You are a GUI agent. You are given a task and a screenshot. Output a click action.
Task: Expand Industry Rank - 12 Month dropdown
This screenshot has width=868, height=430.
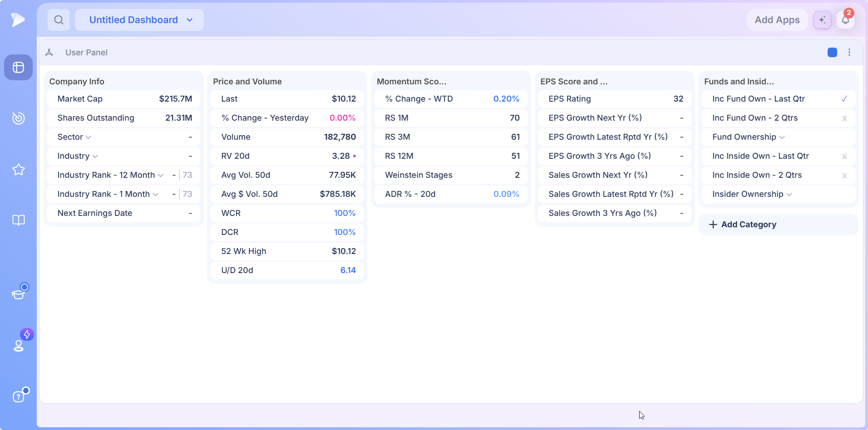160,176
